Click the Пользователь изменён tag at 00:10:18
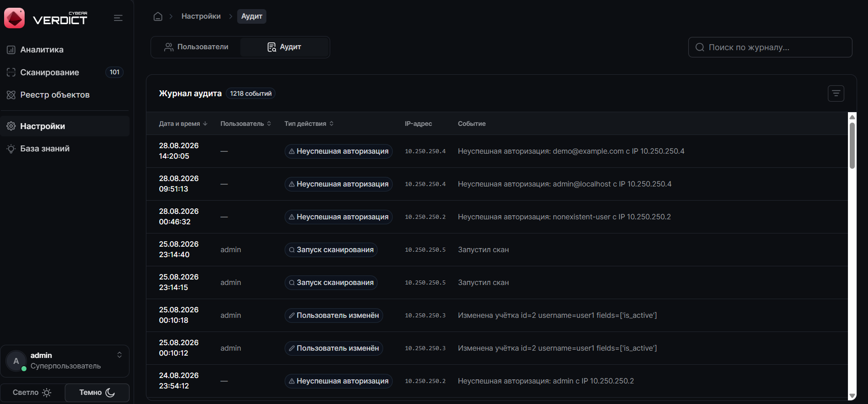 tap(334, 316)
